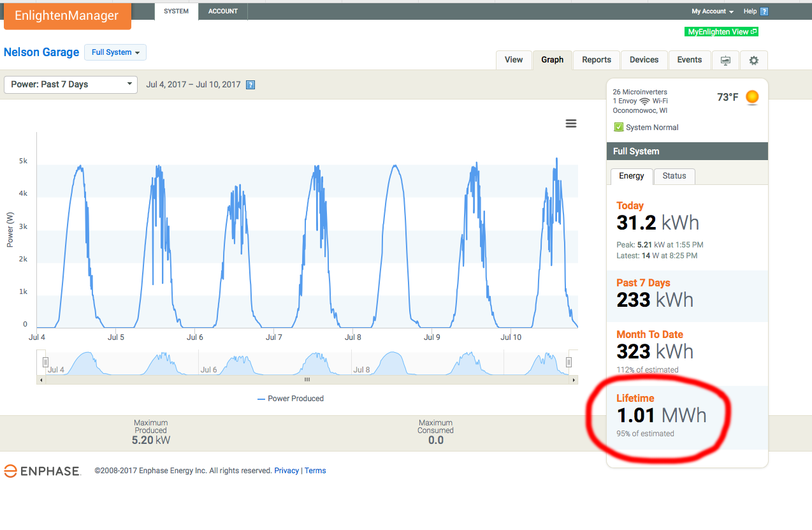Open the Power: Past 7 Days dropdown
This screenshot has width=812, height=530.
click(71, 84)
